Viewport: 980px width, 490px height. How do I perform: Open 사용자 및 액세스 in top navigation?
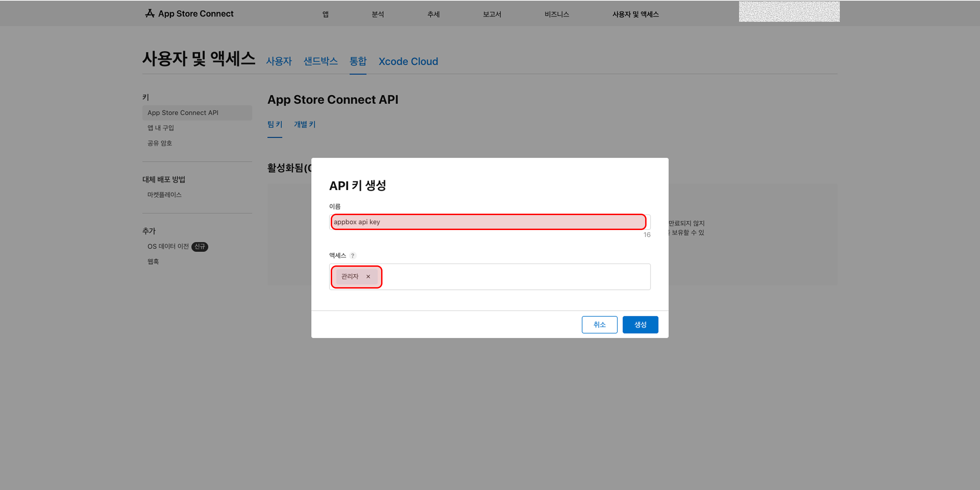(635, 14)
